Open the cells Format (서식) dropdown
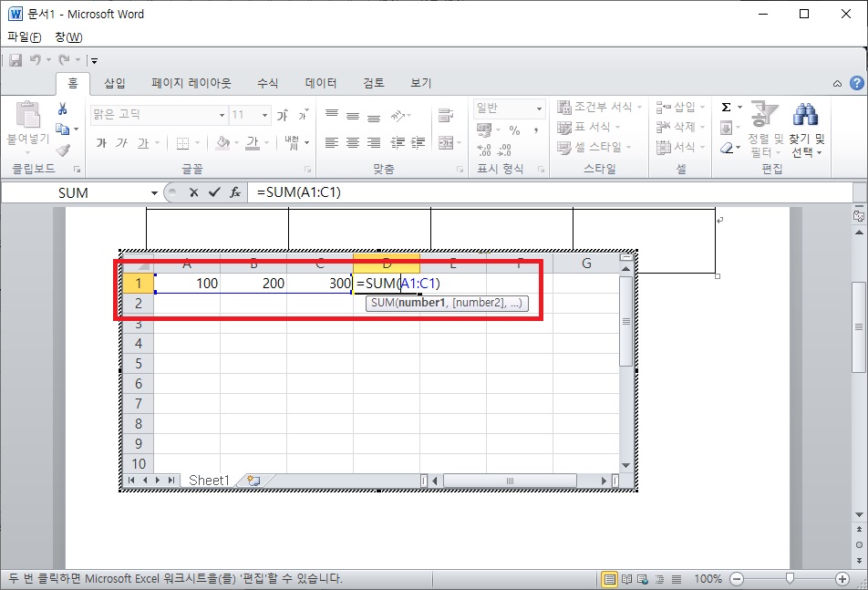868x590 pixels. [x=680, y=147]
